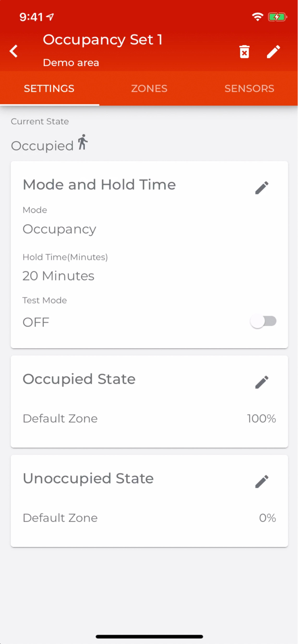Open the SENSORS tab
Screen dimensions: 298x644
249,88
